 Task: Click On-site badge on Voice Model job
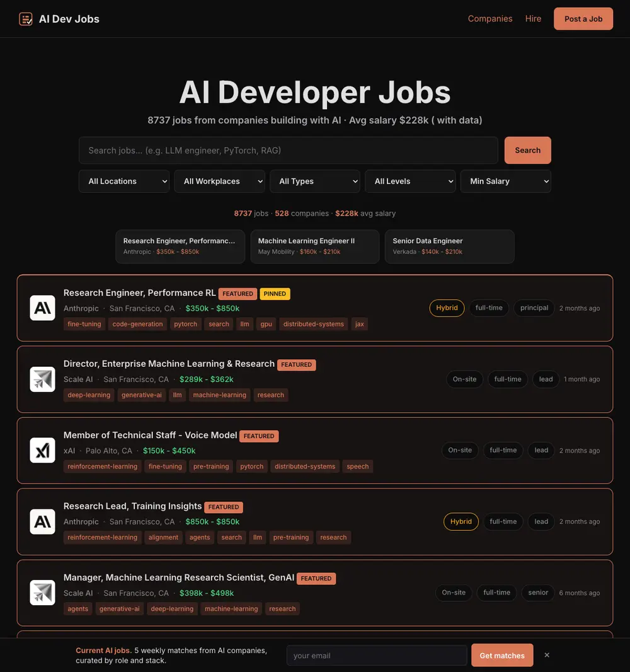pyautogui.click(x=460, y=450)
